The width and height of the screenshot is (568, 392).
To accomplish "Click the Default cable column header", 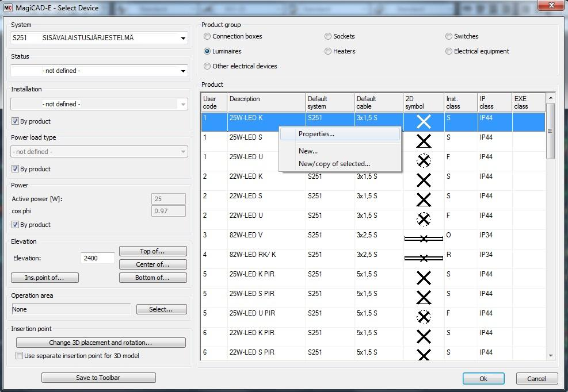I will (x=379, y=102).
